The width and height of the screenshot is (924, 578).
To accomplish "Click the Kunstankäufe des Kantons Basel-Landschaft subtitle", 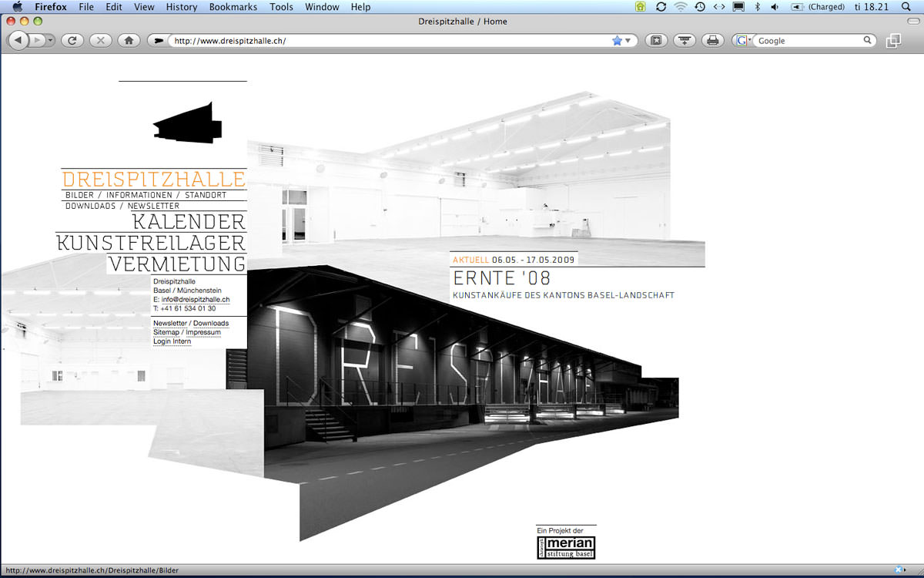I will [x=564, y=295].
